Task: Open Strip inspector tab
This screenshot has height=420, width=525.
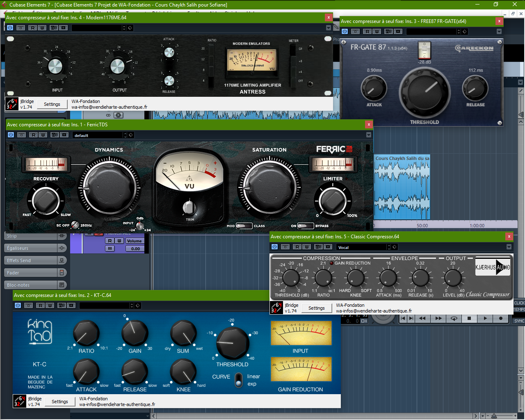Action: point(35,236)
